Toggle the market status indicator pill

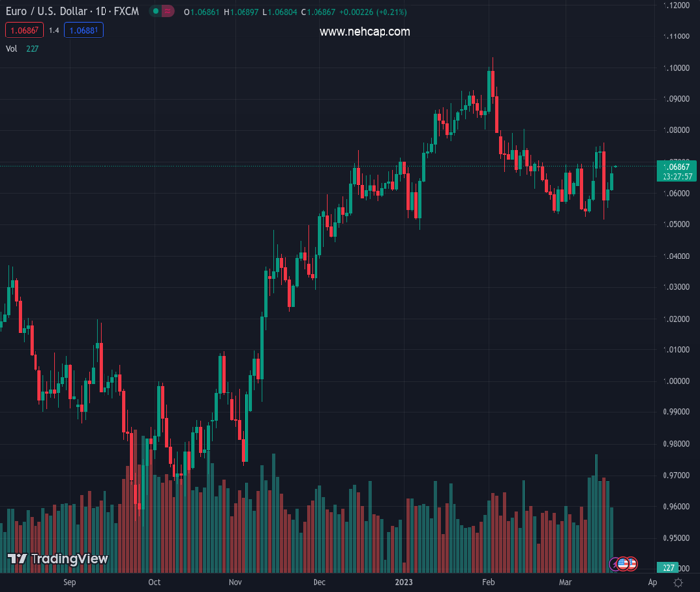[x=162, y=12]
